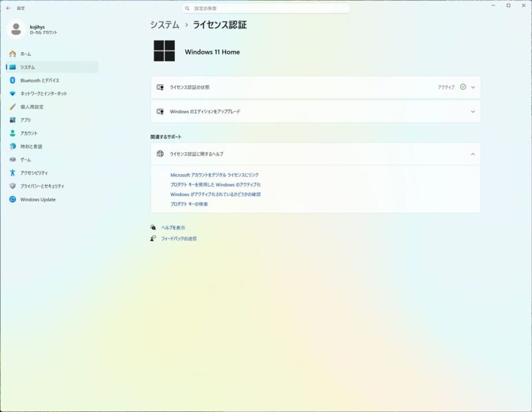Click the network wifi icon in sidebar
The height and width of the screenshot is (412, 532).
tap(13, 94)
